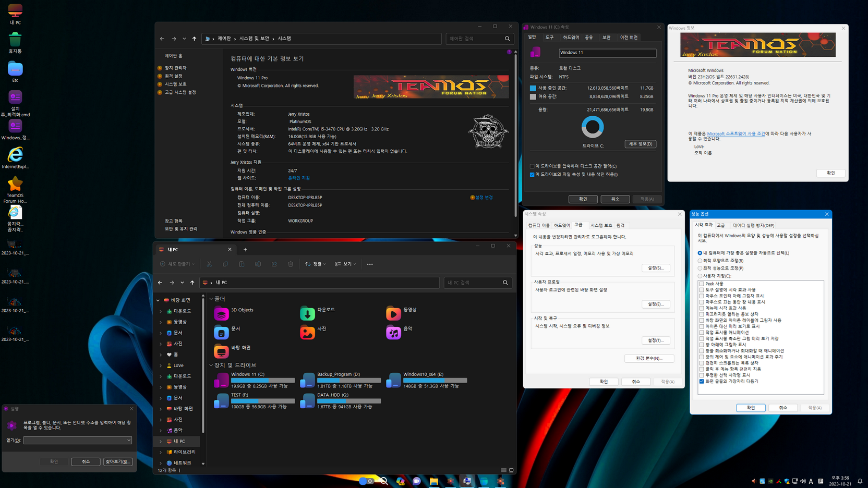Open File Explorer from the taskbar
868x488 pixels.
point(433,481)
